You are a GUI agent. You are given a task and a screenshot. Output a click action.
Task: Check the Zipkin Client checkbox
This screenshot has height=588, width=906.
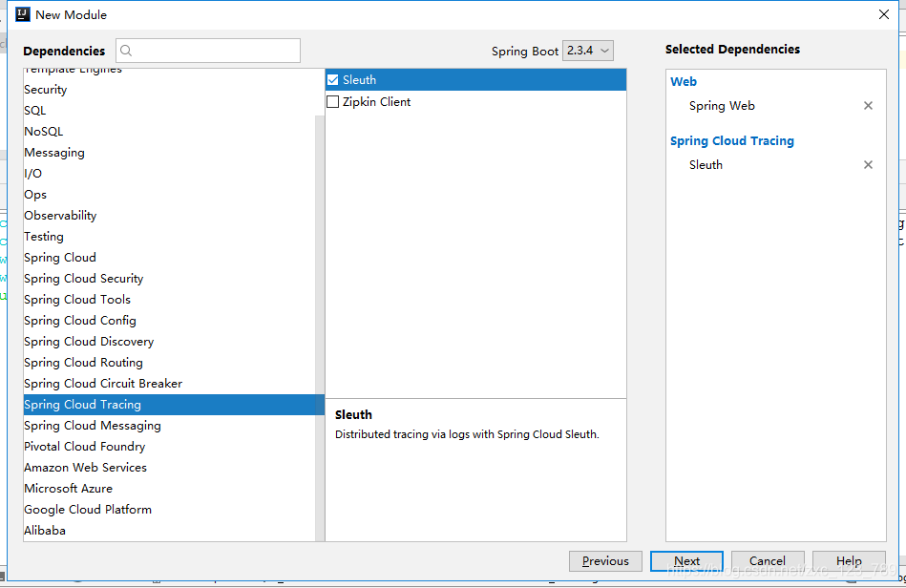[333, 101]
